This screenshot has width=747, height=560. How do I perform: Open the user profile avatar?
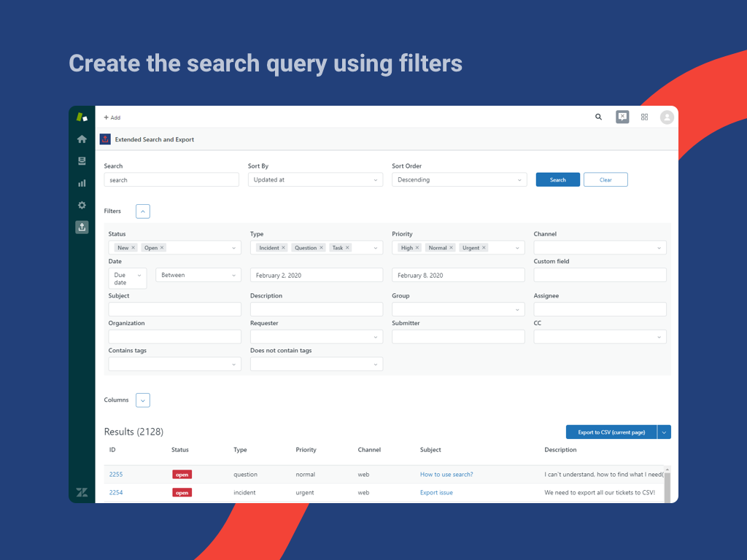(x=667, y=117)
